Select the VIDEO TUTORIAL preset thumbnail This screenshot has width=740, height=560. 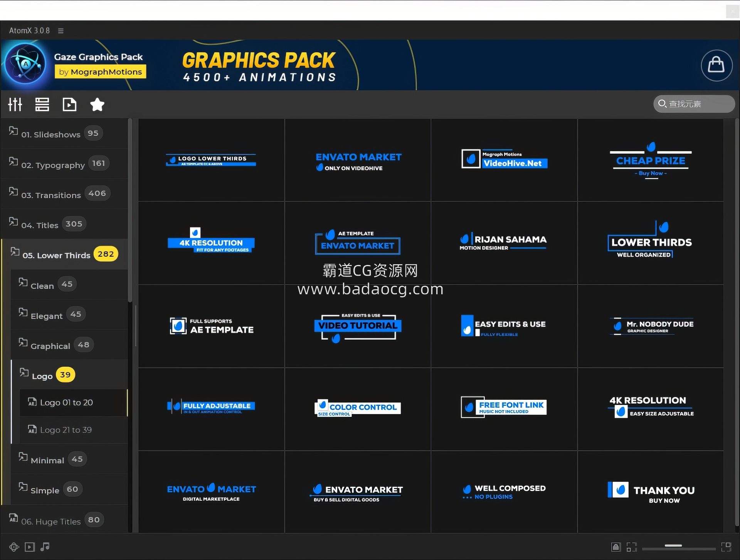358,326
